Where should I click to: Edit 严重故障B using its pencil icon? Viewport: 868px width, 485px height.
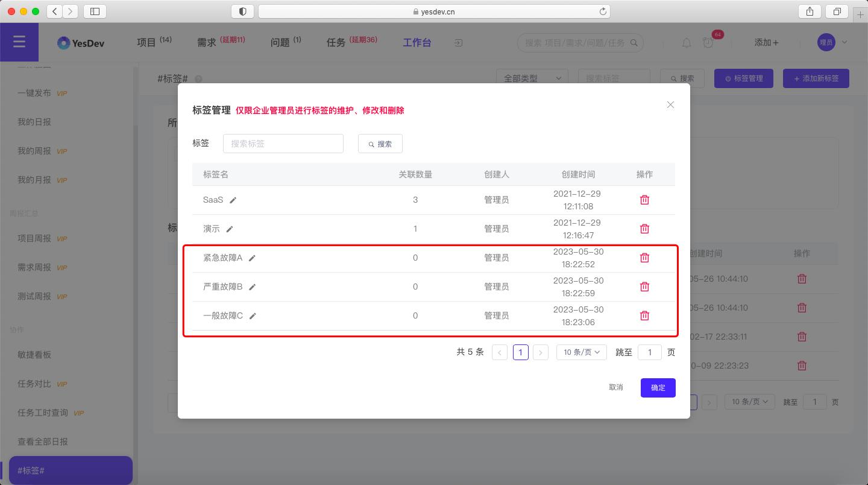click(x=252, y=287)
